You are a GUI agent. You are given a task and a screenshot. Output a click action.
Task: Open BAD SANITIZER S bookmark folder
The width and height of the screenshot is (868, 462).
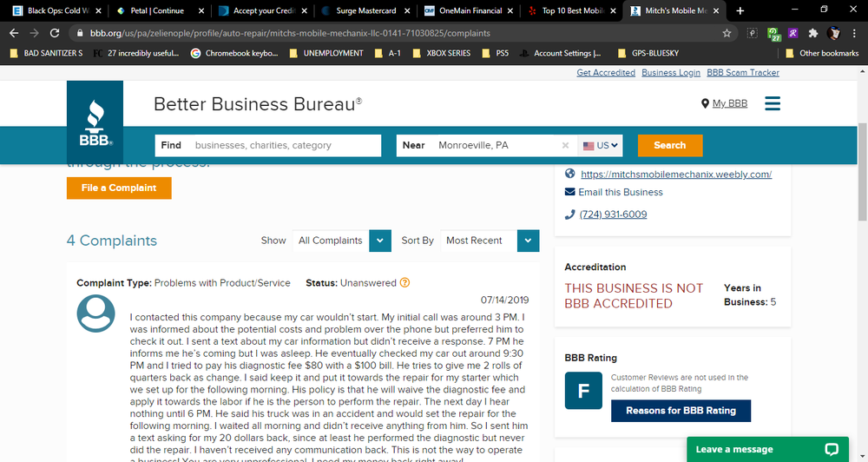click(46, 53)
